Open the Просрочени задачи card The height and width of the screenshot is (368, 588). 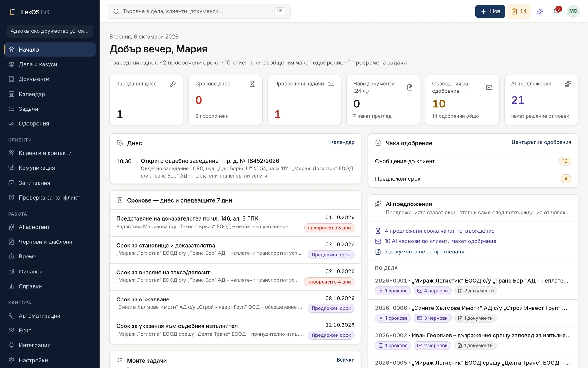coord(304,100)
